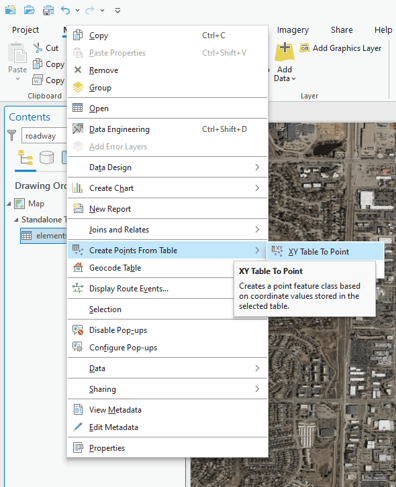The width and height of the screenshot is (396, 487).
Task: Click the Paste clipboard icon
Action: coord(17,53)
